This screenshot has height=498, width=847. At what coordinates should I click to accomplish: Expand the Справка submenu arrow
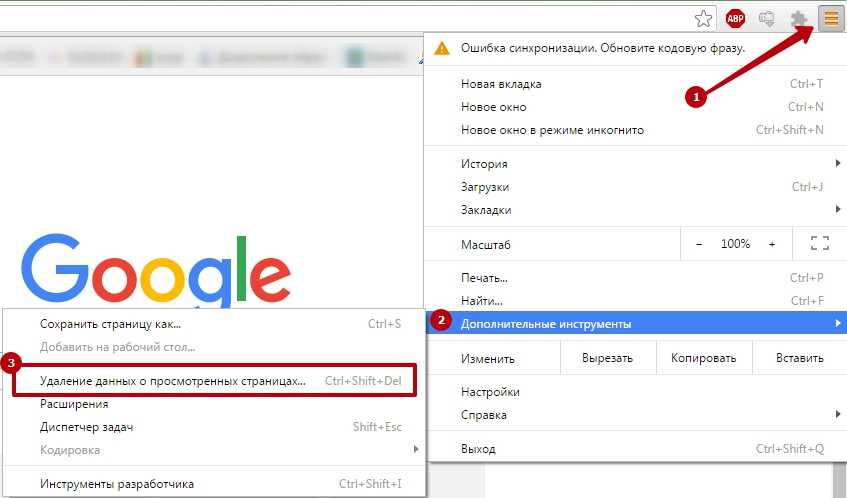838,414
